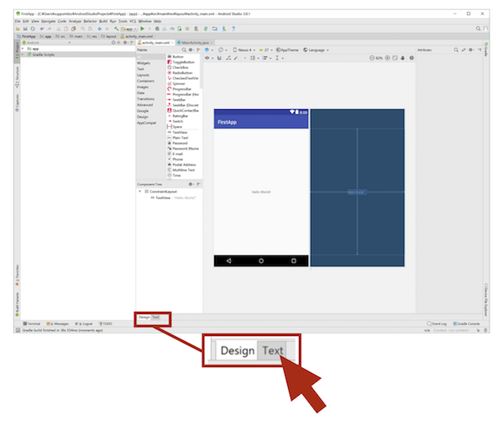Click the Sync toolbar icon
The height and width of the screenshot is (426, 504).
33,29
